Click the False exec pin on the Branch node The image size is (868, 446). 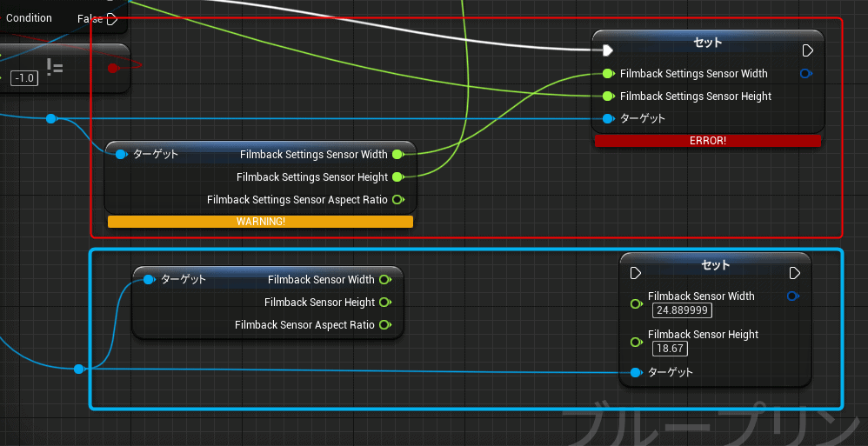tap(112, 19)
